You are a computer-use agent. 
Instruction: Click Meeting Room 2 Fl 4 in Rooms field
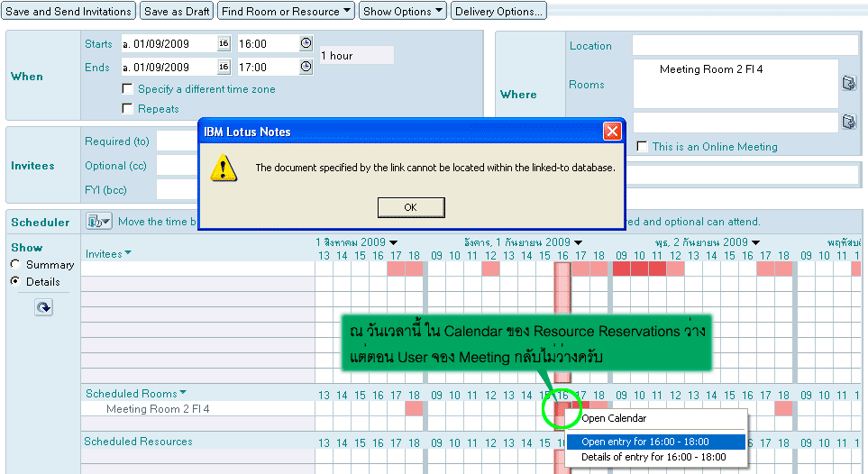click(x=711, y=69)
